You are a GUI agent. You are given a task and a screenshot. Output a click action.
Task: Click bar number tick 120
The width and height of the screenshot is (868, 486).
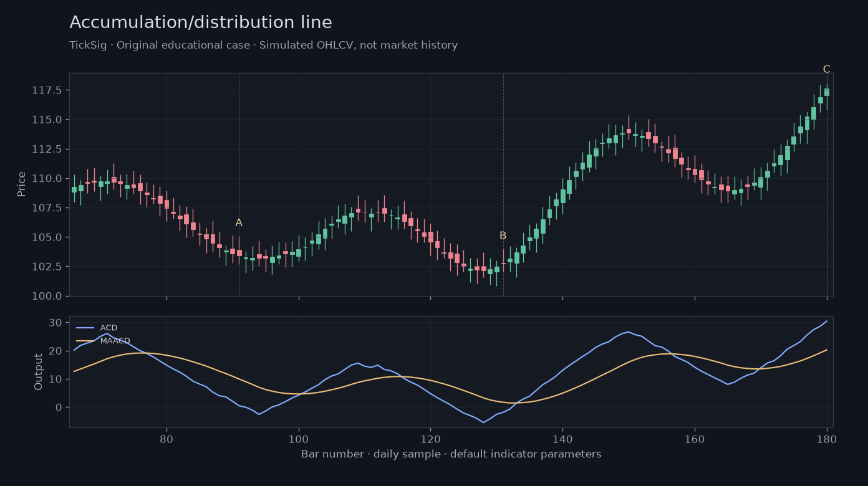[430, 438]
